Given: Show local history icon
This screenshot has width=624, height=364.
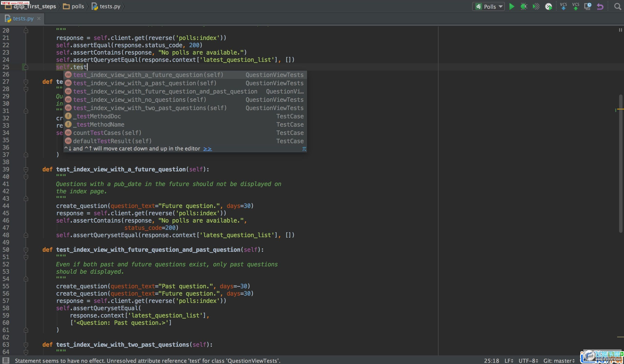Looking at the screenshot, I should click(x=588, y=6).
